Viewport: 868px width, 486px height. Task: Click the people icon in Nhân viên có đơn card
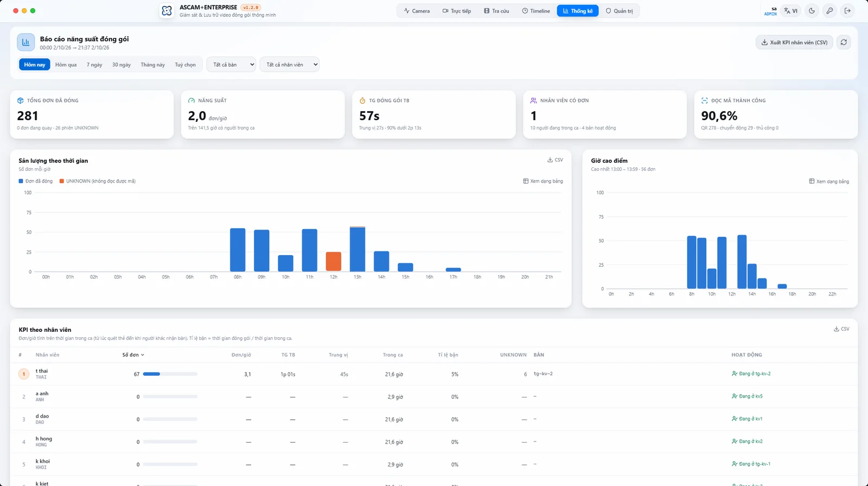click(534, 100)
